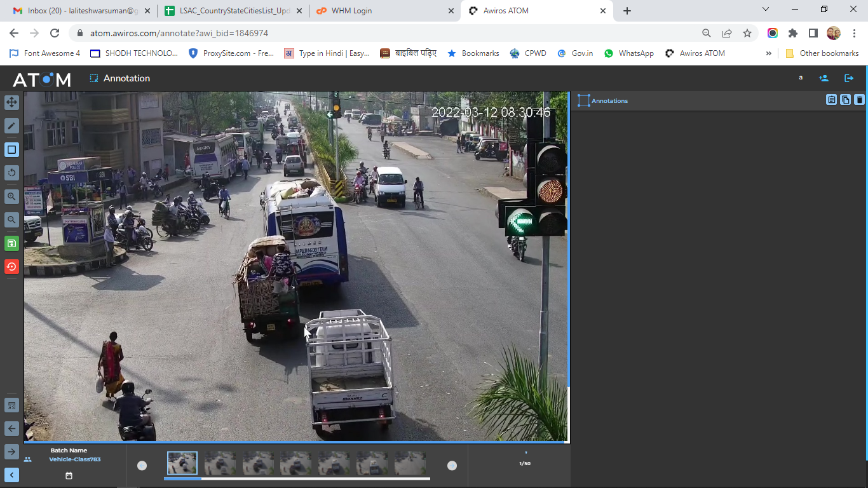Click the add user icon
The width and height of the screenshot is (868, 488).
point(824,78)
